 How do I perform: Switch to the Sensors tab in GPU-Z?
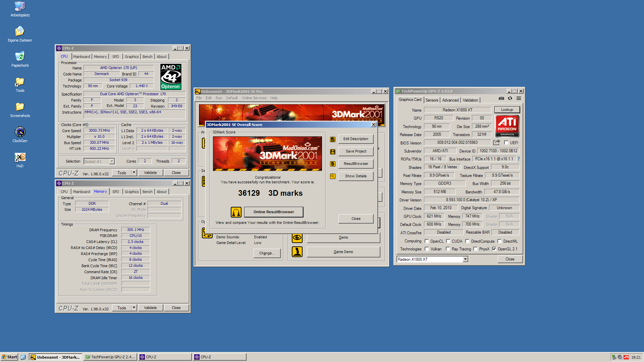(x=432, y=100)
